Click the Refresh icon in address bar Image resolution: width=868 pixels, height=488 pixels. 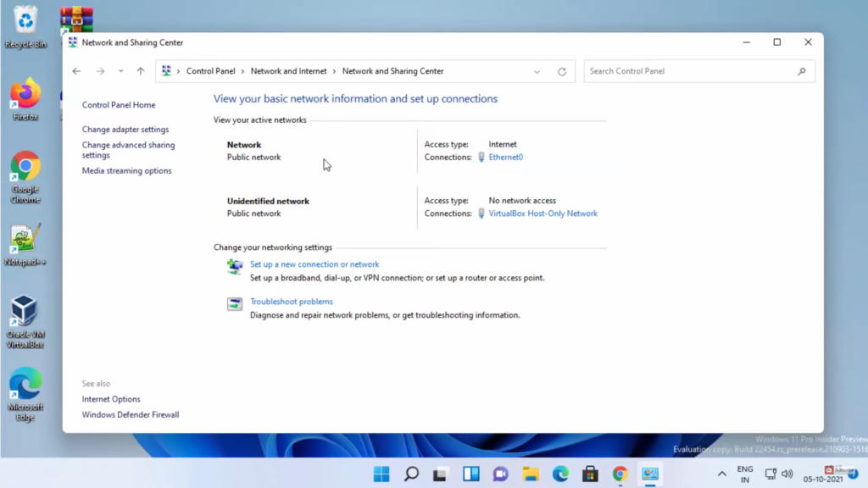coord(561,72)
